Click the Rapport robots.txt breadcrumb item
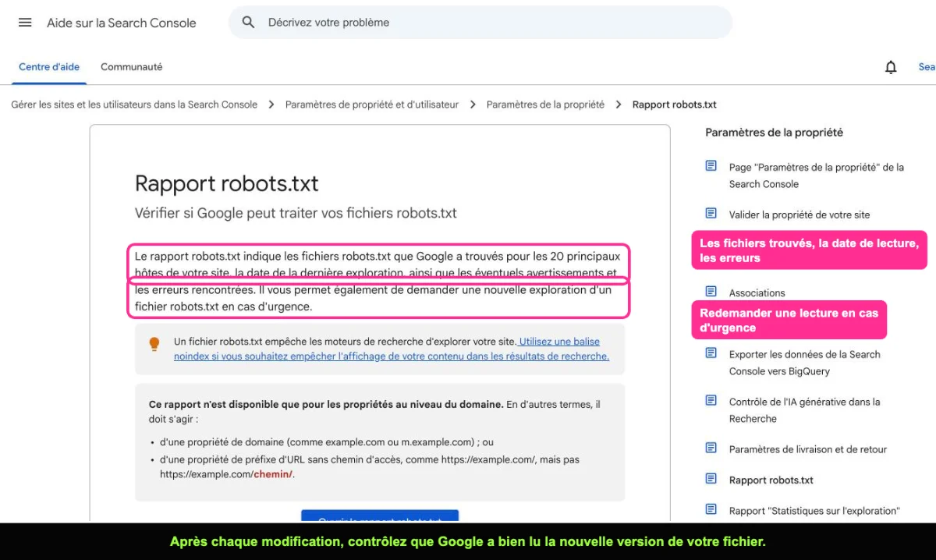The image size is (936, 560). (x=675, y=105)
